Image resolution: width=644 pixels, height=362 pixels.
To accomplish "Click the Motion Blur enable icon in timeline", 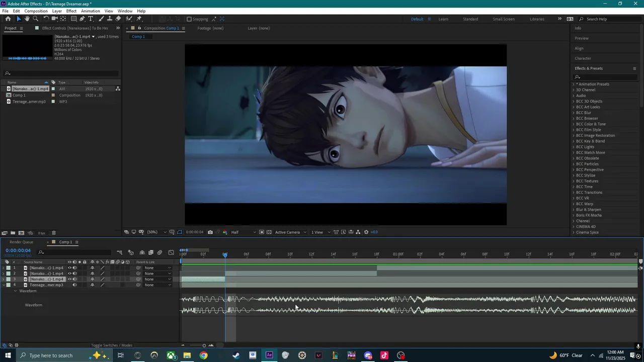I will click(x=160, y=252).
